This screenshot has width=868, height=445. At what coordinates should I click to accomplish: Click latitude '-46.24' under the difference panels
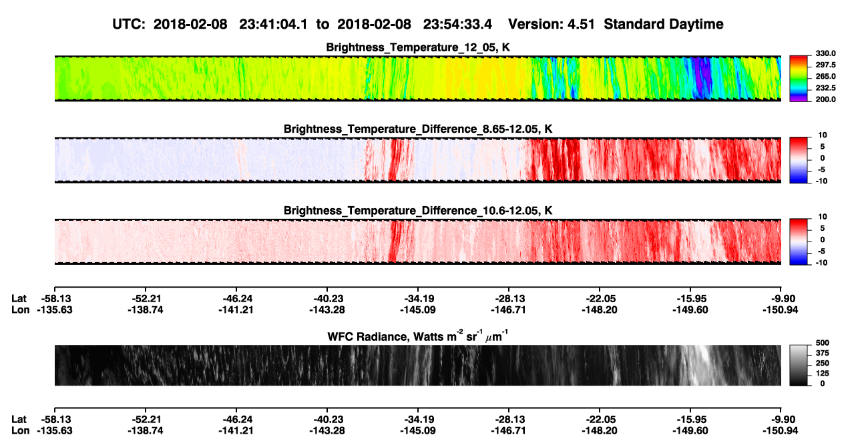238,298
